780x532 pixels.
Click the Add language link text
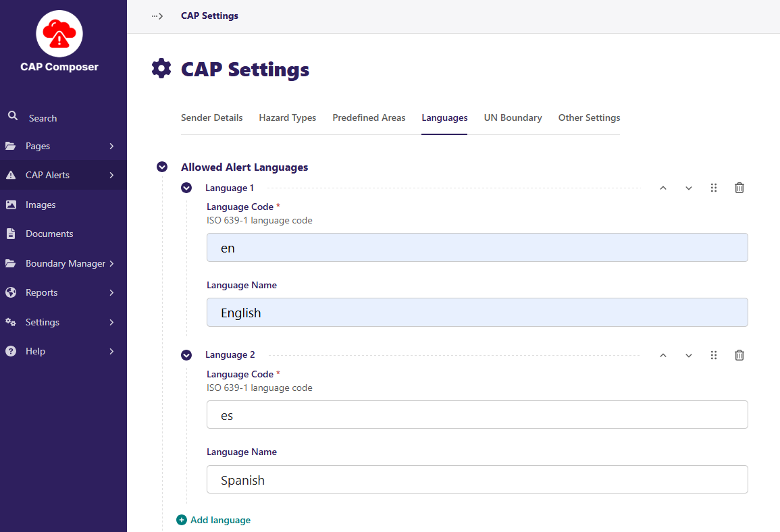coord(220,520)
